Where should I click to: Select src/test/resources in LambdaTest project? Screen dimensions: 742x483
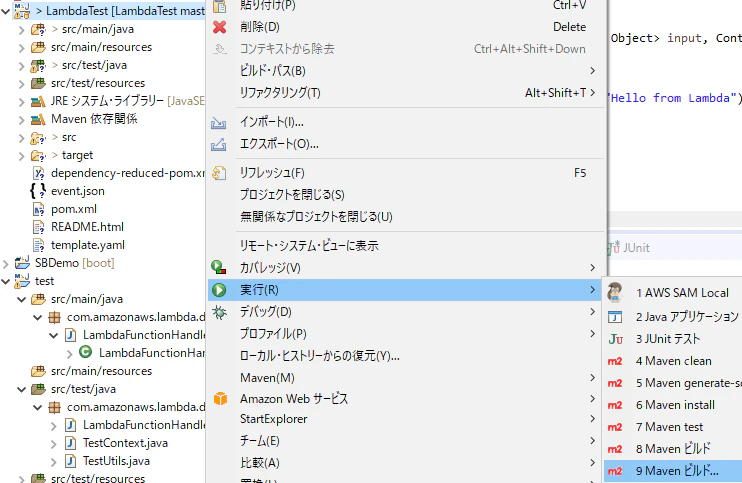tap(98, 83)
